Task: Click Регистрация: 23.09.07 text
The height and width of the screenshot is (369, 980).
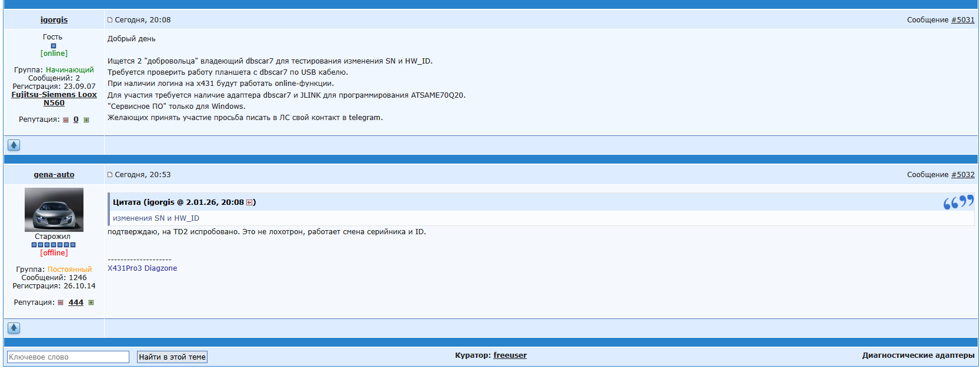Action: [54, 87]
